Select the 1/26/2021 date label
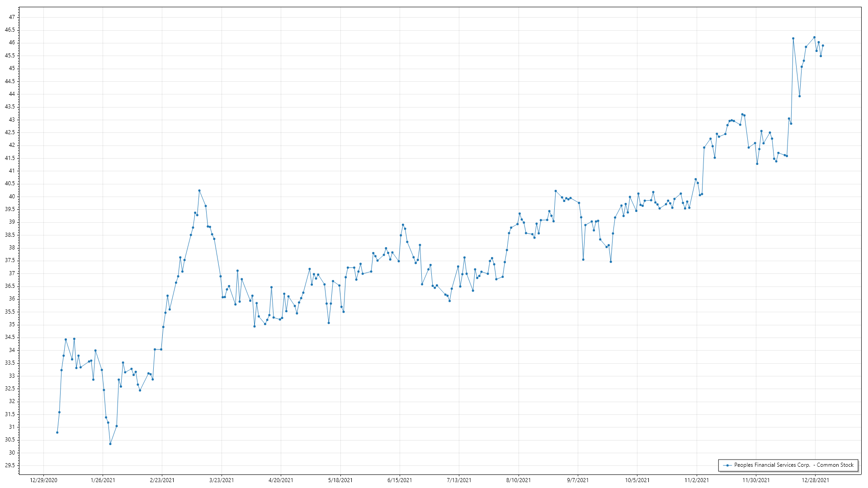Screen dimensions: 868x488 click(103, 480)
